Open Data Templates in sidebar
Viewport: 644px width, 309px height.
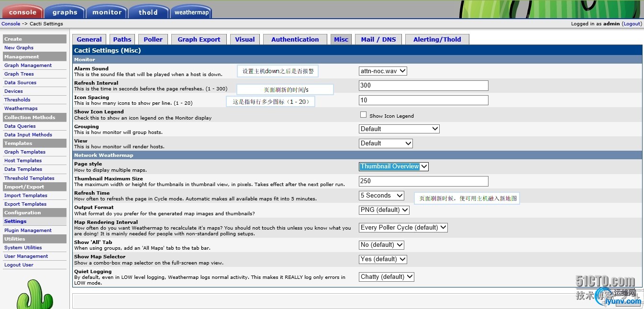tap(23, 169)
